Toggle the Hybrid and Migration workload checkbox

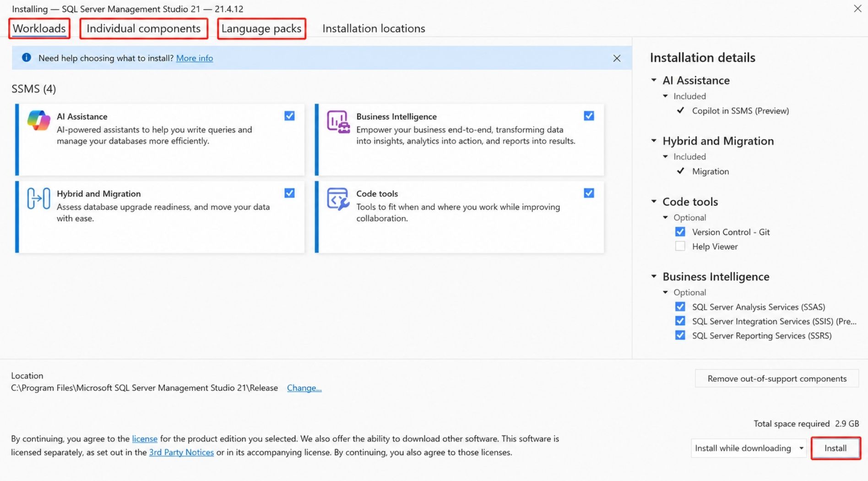[x=289, y=193]
